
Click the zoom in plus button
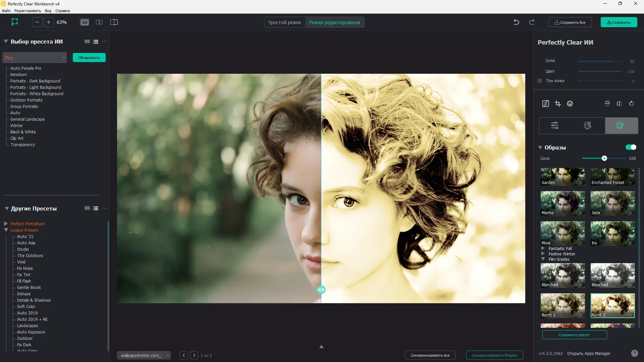[x=49, y=22]
